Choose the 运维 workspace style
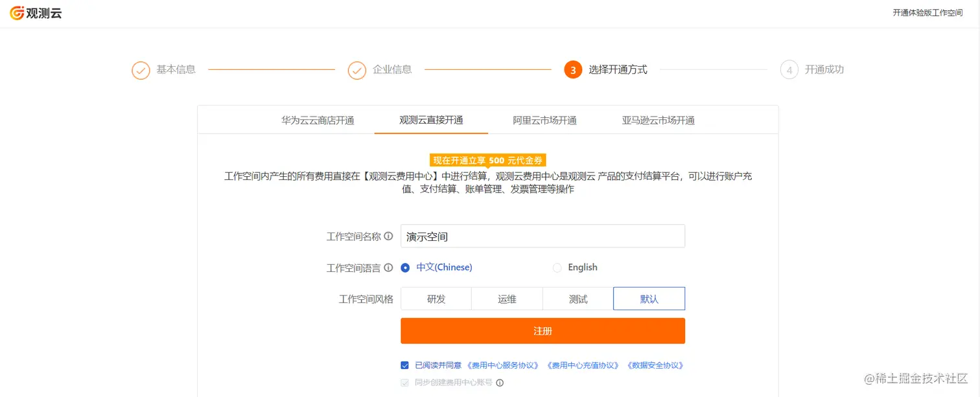 tap(507, 299)
